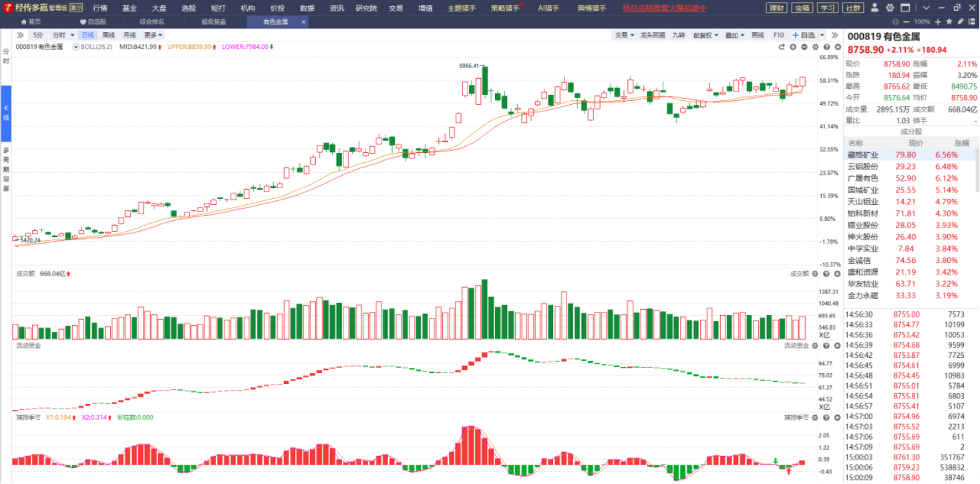Click the 理财 button
This screenshot has height=484, width=980.
click(776, 8)
